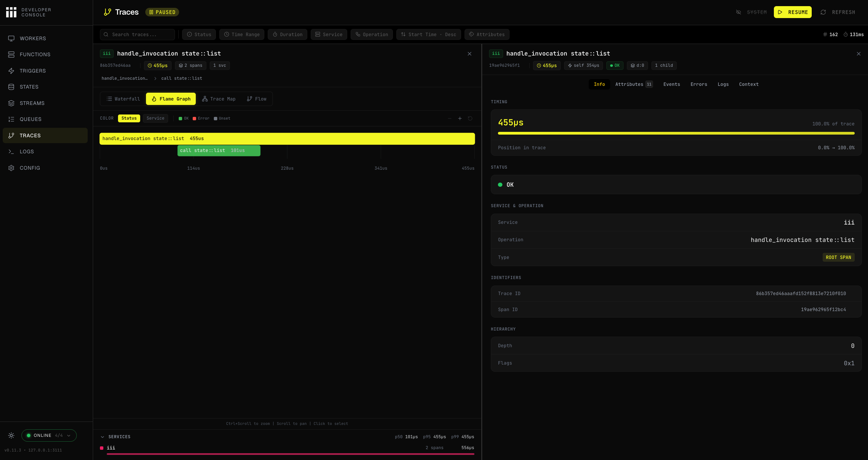Open the span Logs tab
Screen dimensions: 868x460
pos(723,84)
